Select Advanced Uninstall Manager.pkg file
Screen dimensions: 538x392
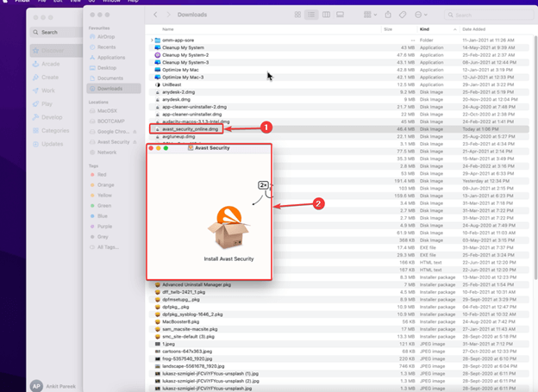click(339, 284)
